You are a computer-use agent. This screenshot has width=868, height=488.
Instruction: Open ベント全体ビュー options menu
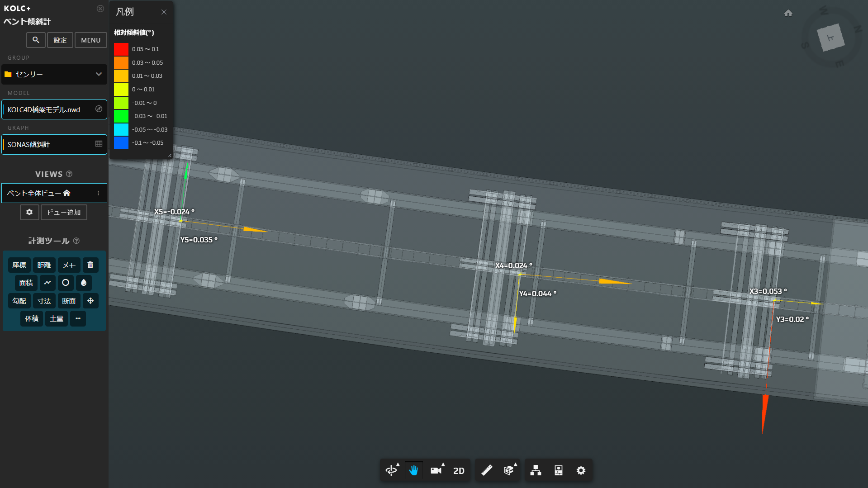[x=98, y=193]
